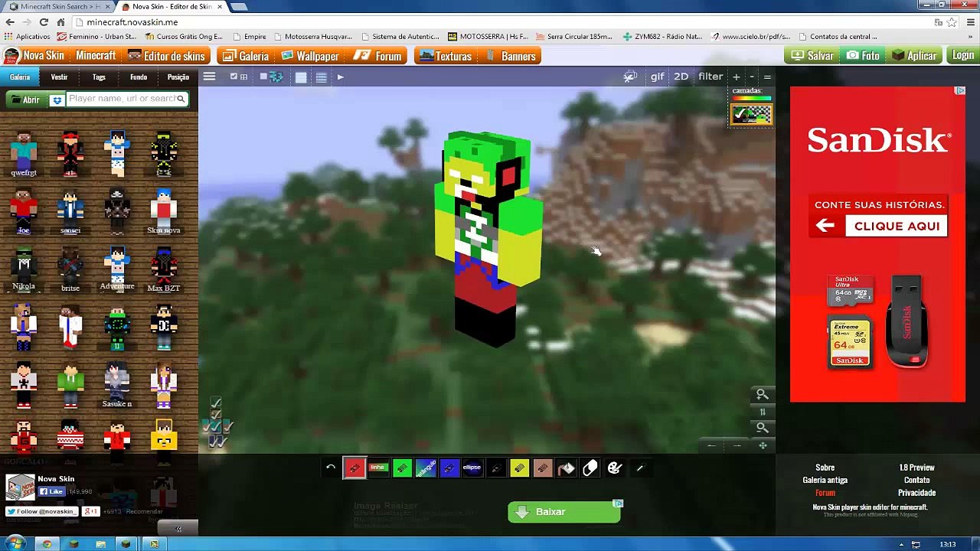Click the striped lines view icon
This screenshot has width=980, height=551.
[322, 77]
